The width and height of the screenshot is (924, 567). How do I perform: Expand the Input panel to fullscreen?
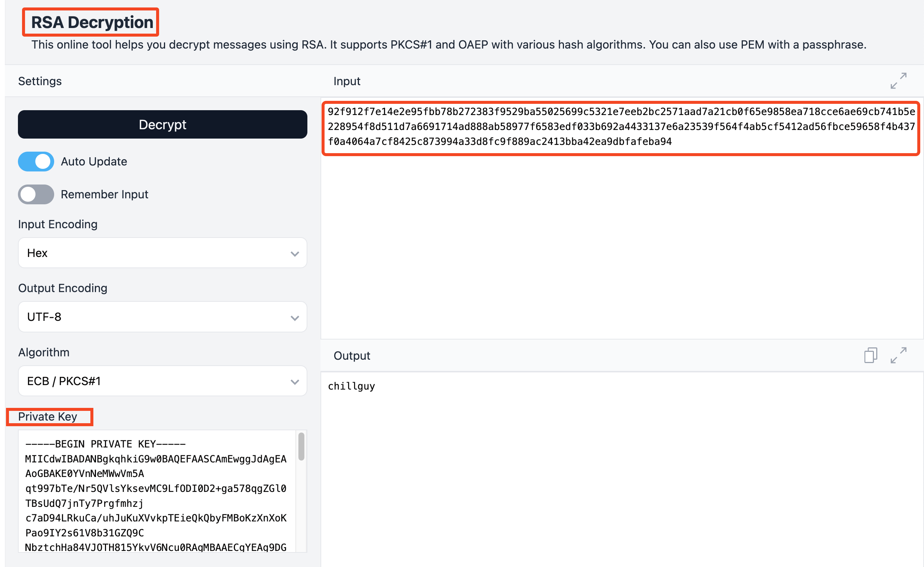pyautogui.click(x=899, y=81)
